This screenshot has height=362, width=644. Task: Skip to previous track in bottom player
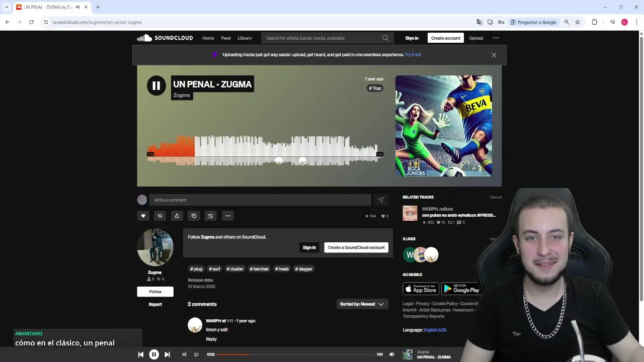pos(141,354)
